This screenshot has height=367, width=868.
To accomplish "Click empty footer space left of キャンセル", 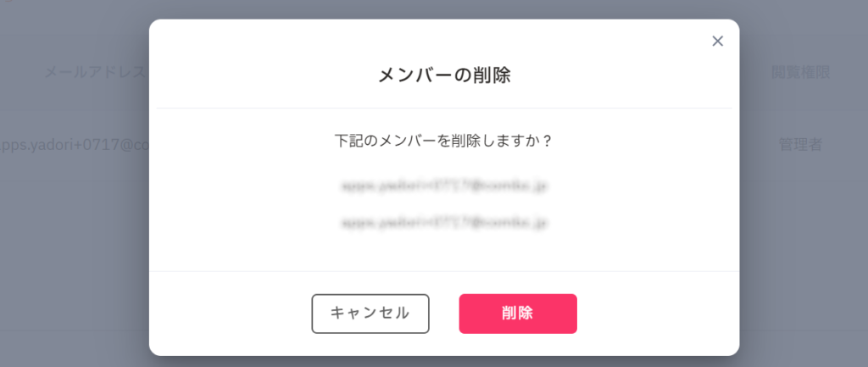I will click(x=229, y=314).
